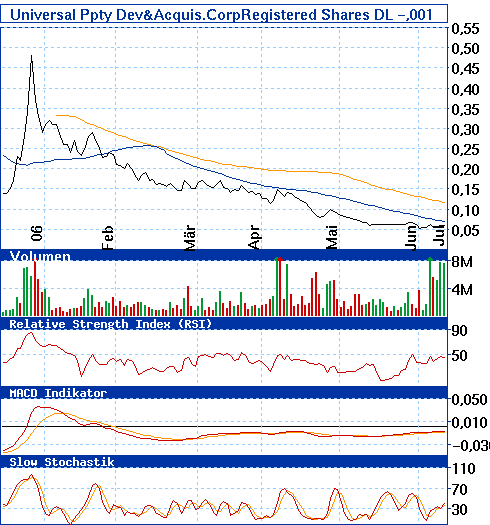The height and width of the screenshot is (525, 490).
Task: Select the MACD axis label -0,030
Action: [x=471, y=446]
